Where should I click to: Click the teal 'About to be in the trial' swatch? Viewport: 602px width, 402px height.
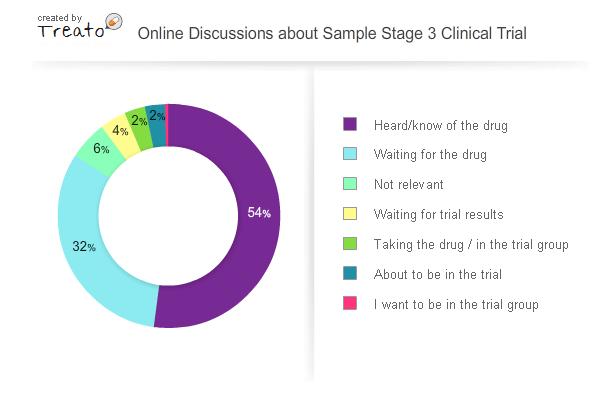click(x=350, y=274)
